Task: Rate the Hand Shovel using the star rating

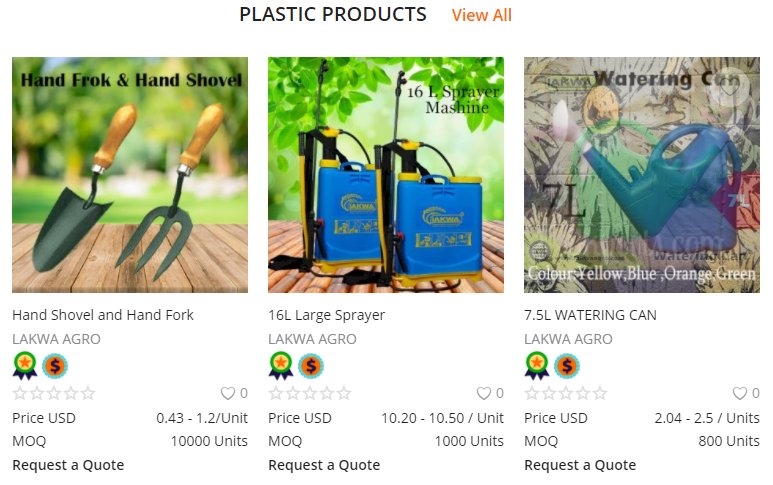Action: [54, 393]
